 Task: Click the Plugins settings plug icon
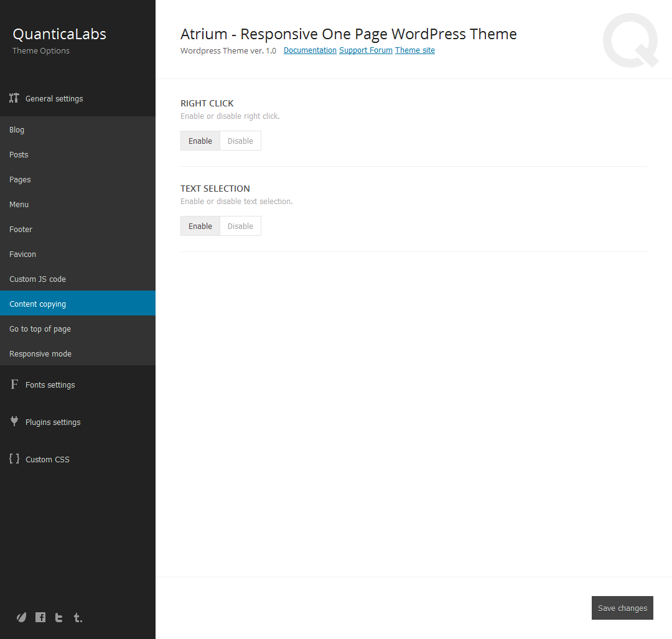pos(14,421)
